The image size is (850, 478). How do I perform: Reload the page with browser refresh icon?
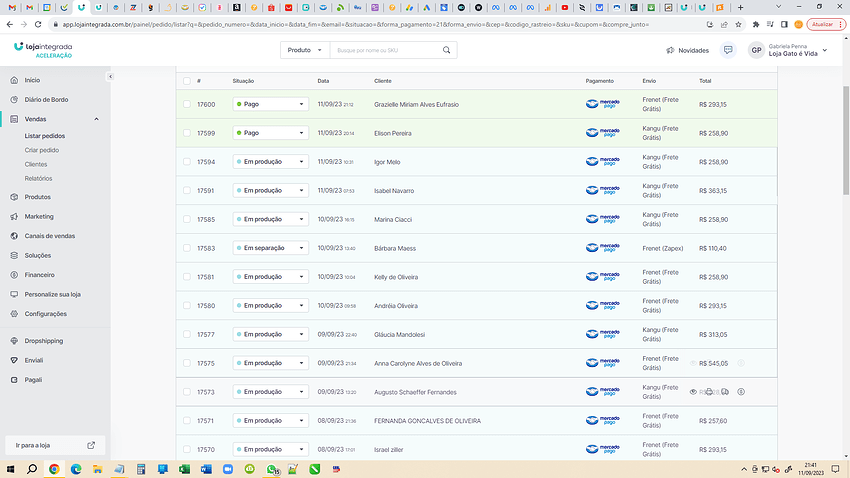[38, 24]
